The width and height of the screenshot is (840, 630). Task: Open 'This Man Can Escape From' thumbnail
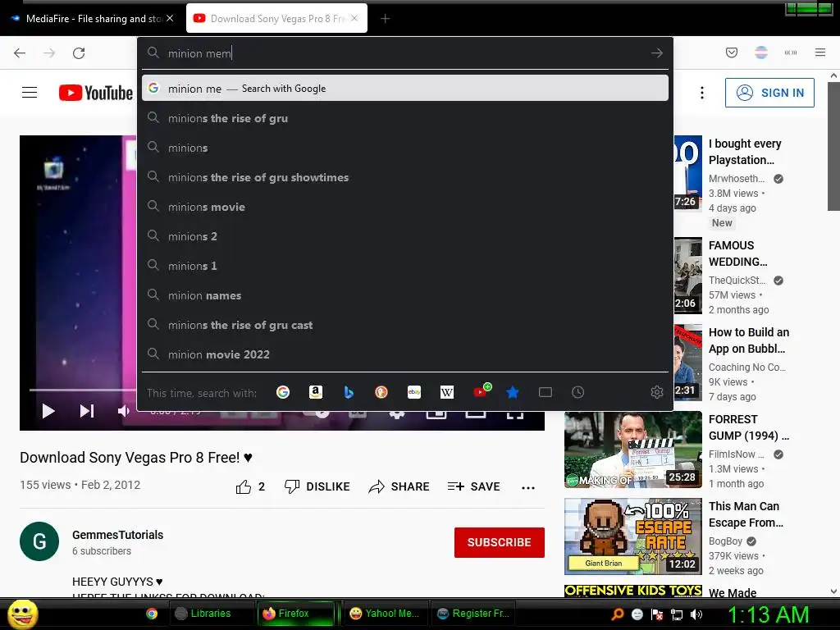point(632,536)
